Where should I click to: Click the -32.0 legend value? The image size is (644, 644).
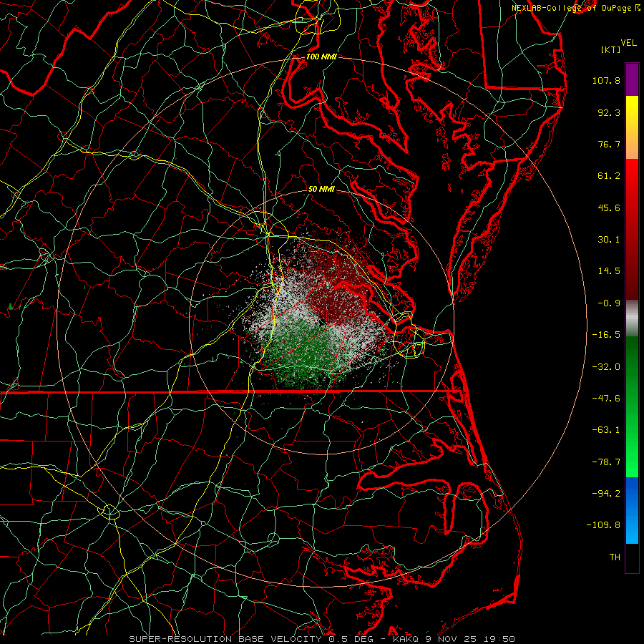[606, 367]
